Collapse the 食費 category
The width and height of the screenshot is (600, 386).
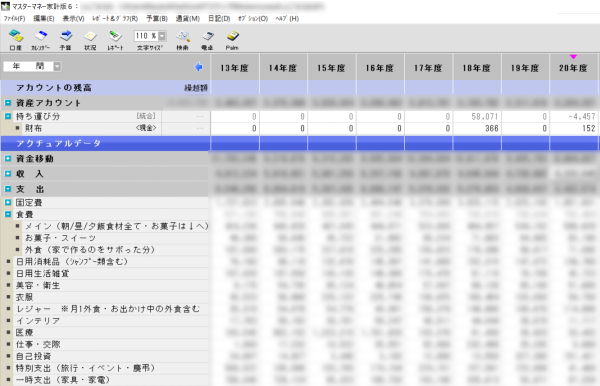click(8, 214)
